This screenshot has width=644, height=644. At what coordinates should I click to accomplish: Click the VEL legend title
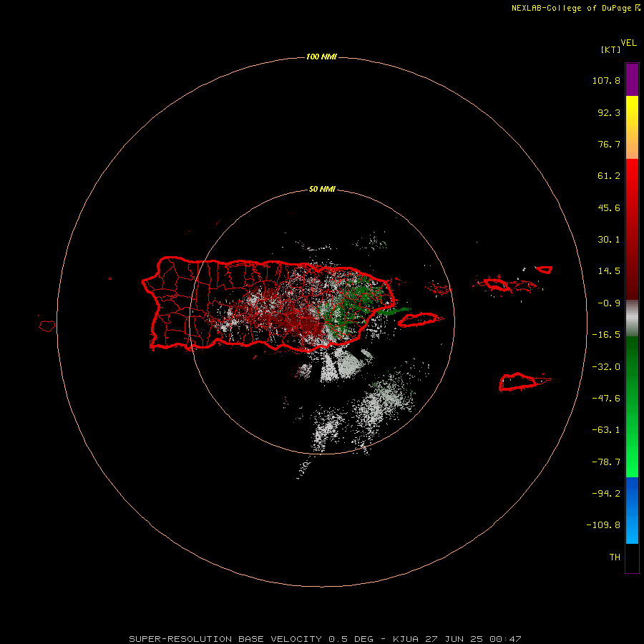[629, 43]
